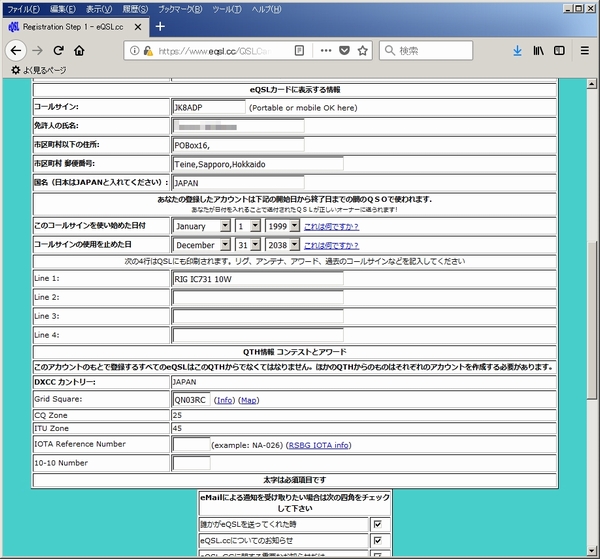Screen dimensions: 600x559
Task: Open the 履歴 menu
Action: point(135,9)
